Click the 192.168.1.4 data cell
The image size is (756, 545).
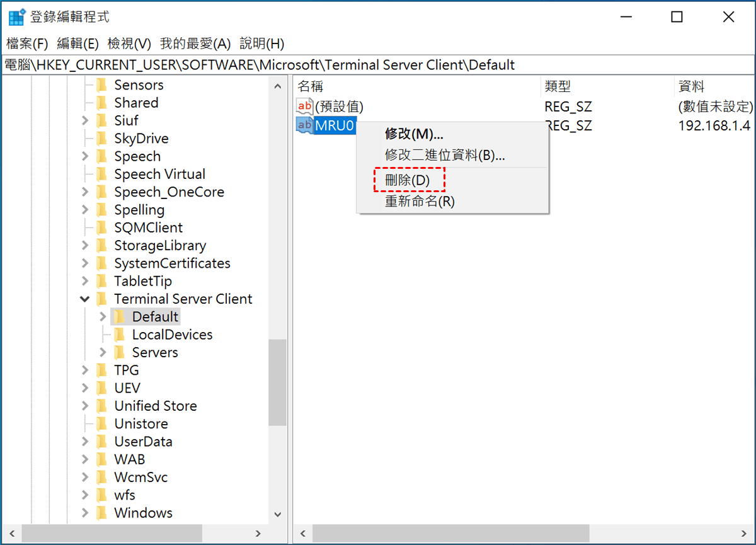pos(714,125)
